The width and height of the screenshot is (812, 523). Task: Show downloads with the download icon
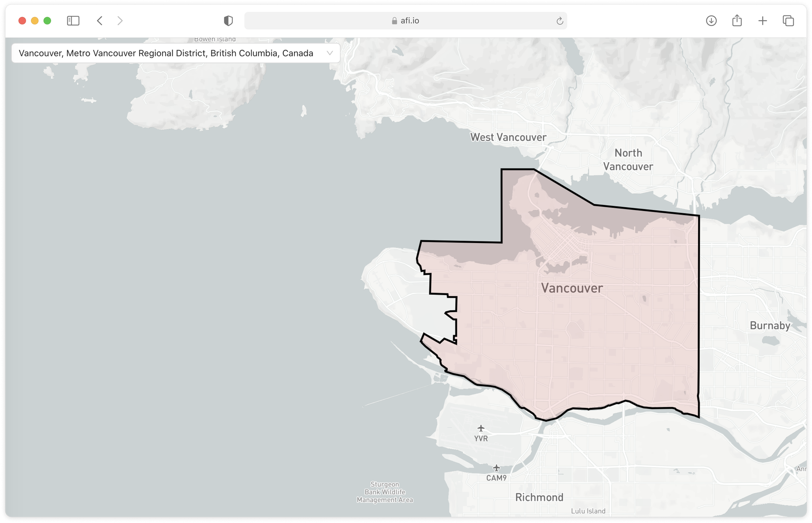[711, 21]
